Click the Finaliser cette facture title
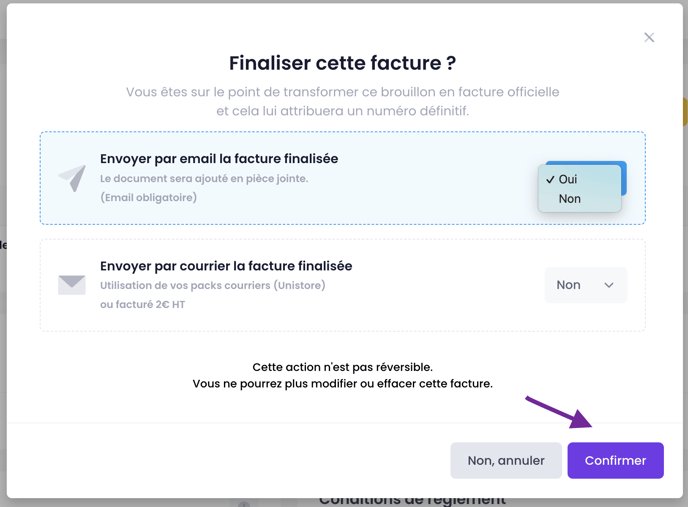This screenshot has height=507, width=688. pyautogui.click(x=343, y=63)
